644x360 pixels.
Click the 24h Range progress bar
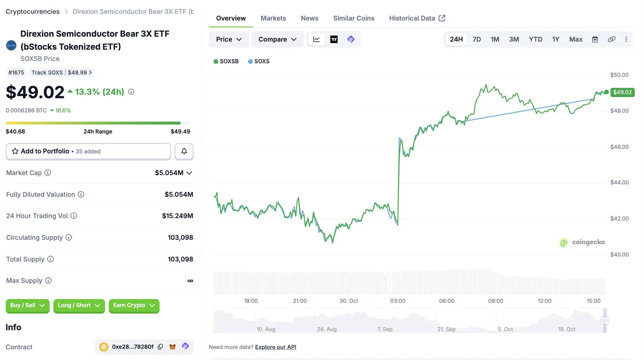point(98,123)
